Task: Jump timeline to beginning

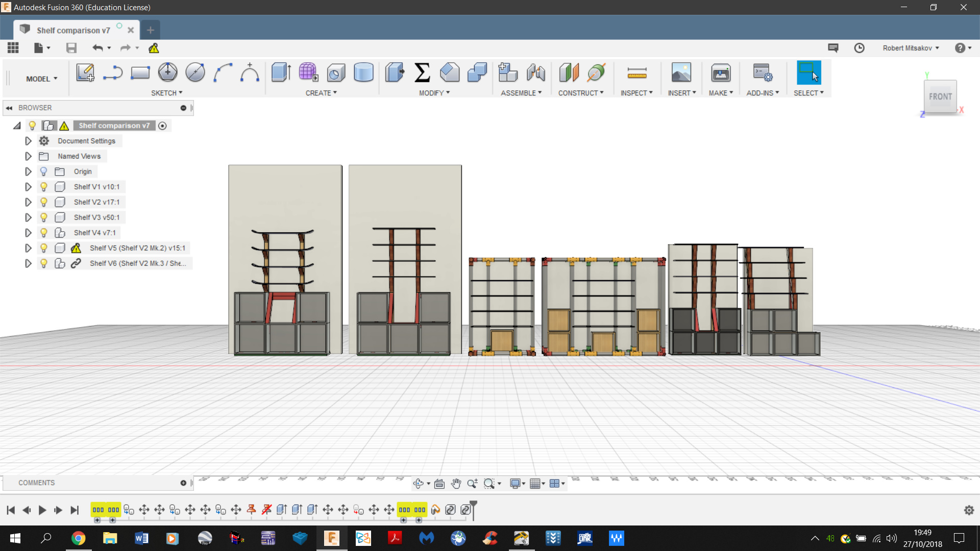Action: pyautogui.click(x=11, y=510)
